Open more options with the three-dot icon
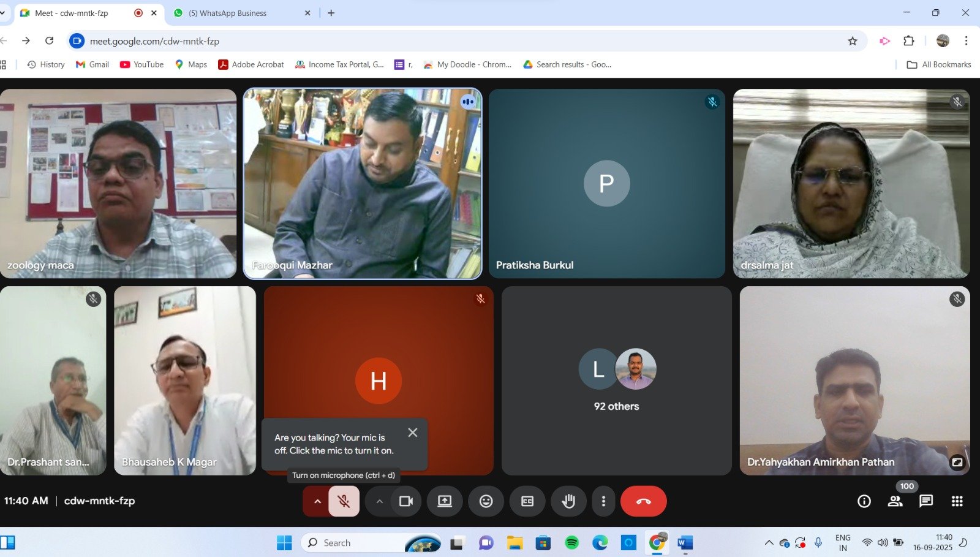The width and height of the screenshot is (980, 557). 603,501
